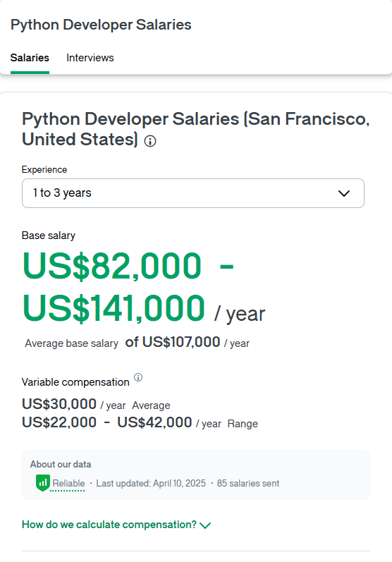Click the About our data heading
The width and height of the screenshot is (392, 562).
point(61,465)
